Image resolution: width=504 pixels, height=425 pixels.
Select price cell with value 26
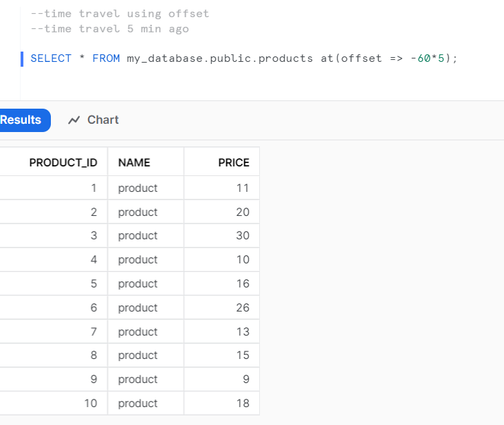222,307
